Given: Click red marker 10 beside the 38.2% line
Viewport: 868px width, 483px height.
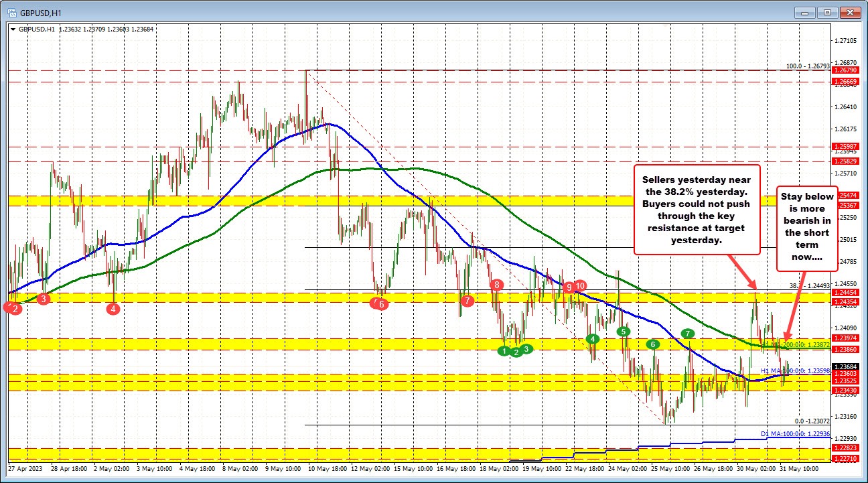Looking at the screenshot, I should (580, 286).
